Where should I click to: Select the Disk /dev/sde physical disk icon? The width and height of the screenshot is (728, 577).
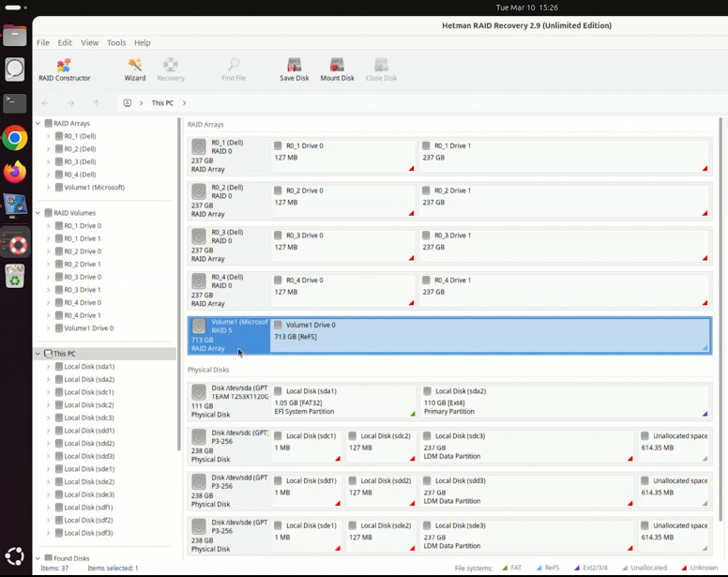click(x=199, y=526)
